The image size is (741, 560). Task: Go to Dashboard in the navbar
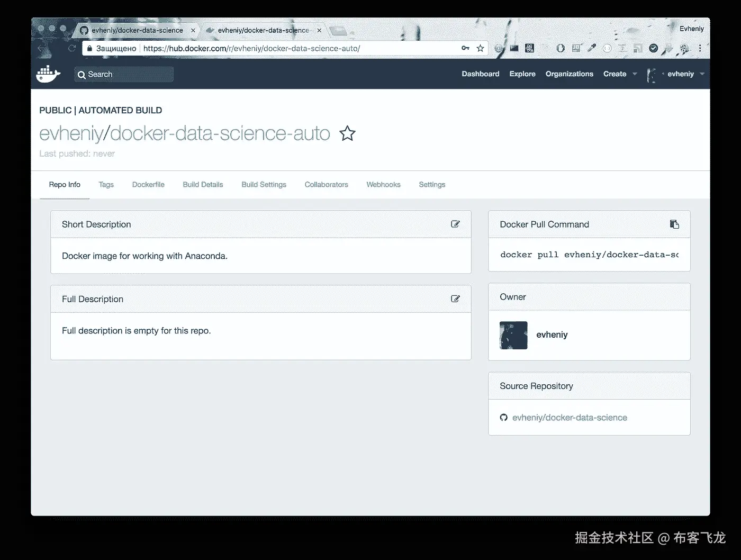tap(480, 74)
